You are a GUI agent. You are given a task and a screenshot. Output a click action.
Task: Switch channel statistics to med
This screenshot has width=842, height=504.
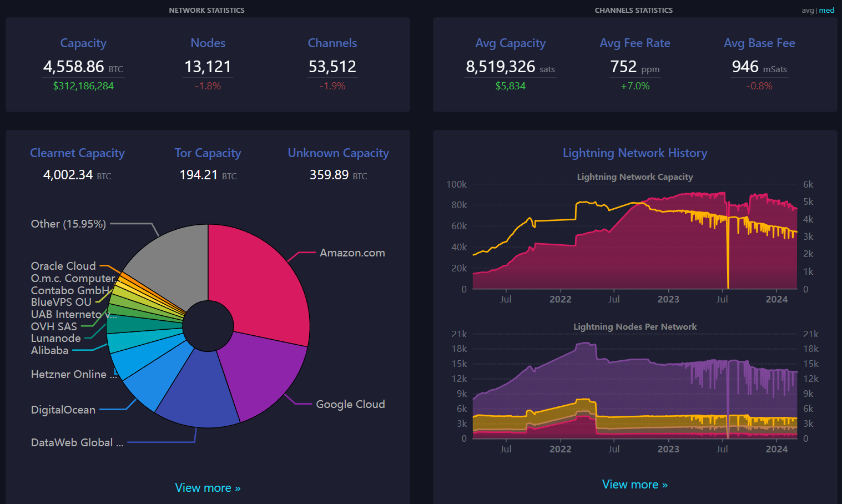tap(826, 10)
